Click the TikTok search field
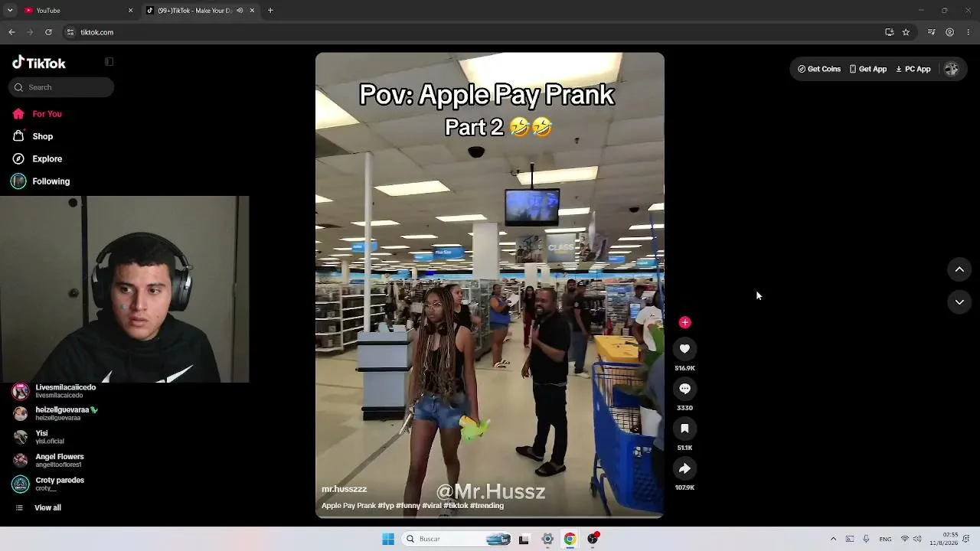The image size is (980, 551). (61, 87)
